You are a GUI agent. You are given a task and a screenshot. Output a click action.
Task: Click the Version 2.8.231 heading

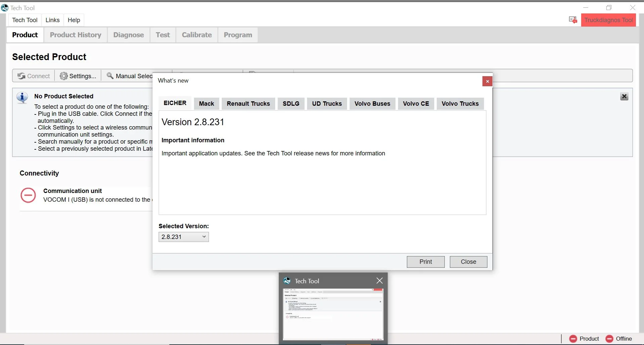pos(193,122)
